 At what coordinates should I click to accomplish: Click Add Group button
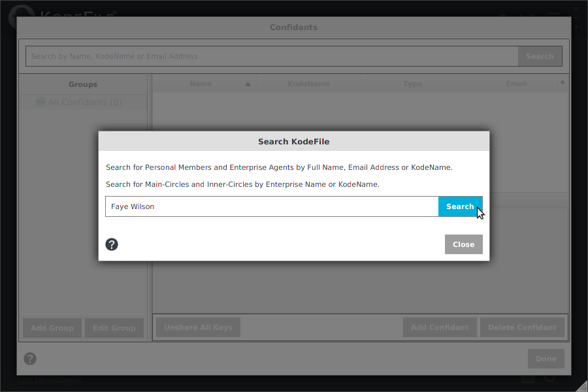(x=52, y=328)
